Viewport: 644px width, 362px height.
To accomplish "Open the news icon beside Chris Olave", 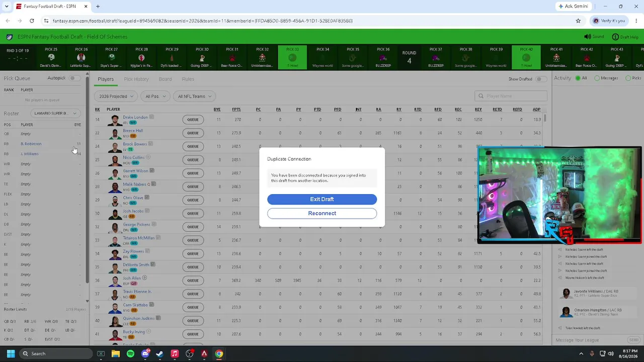I will click(x=147, y=198).
